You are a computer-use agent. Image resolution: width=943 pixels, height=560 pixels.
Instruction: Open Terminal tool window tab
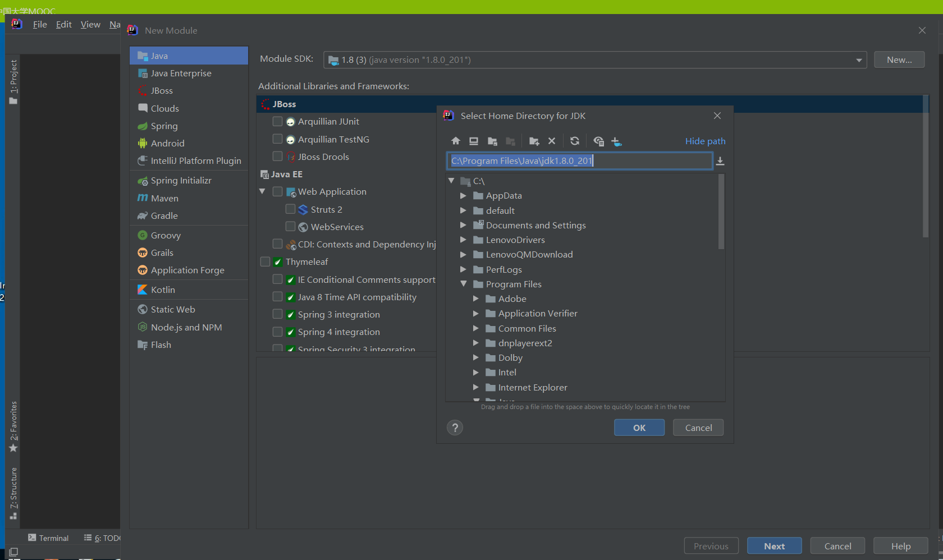click(48, 538)
